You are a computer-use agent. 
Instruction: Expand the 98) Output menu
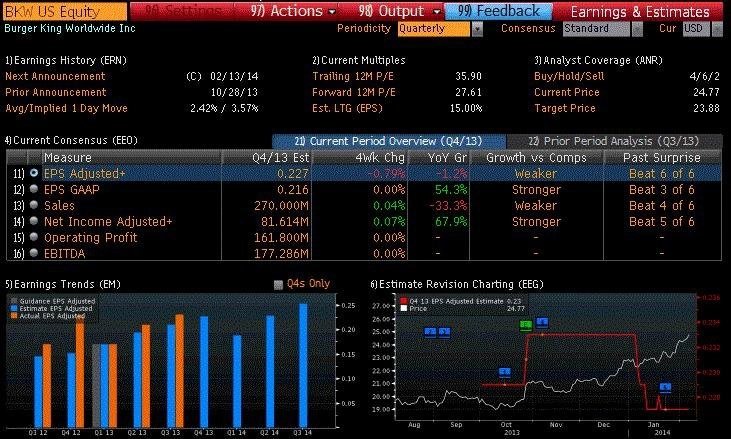(399, 11)
